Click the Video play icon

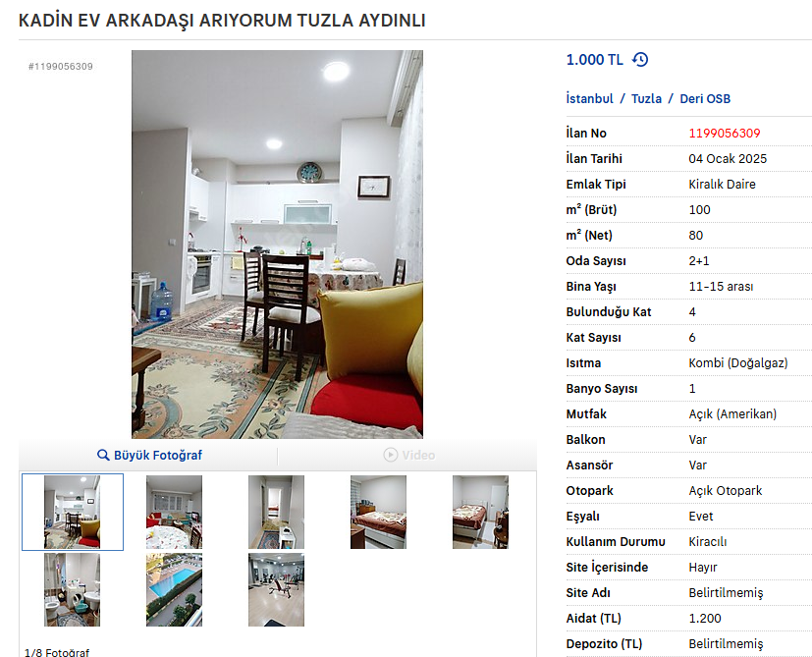click(391, 455)
